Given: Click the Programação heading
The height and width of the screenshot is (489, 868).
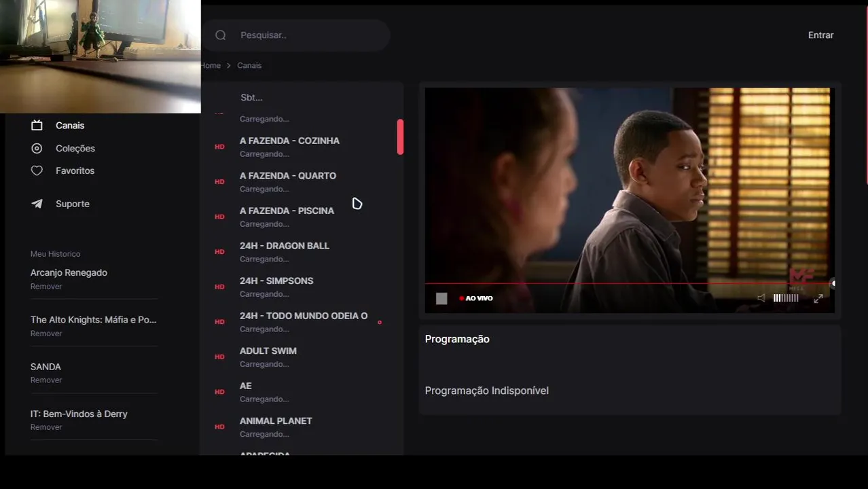Looking at the screenshot, I should coord(457,339).
